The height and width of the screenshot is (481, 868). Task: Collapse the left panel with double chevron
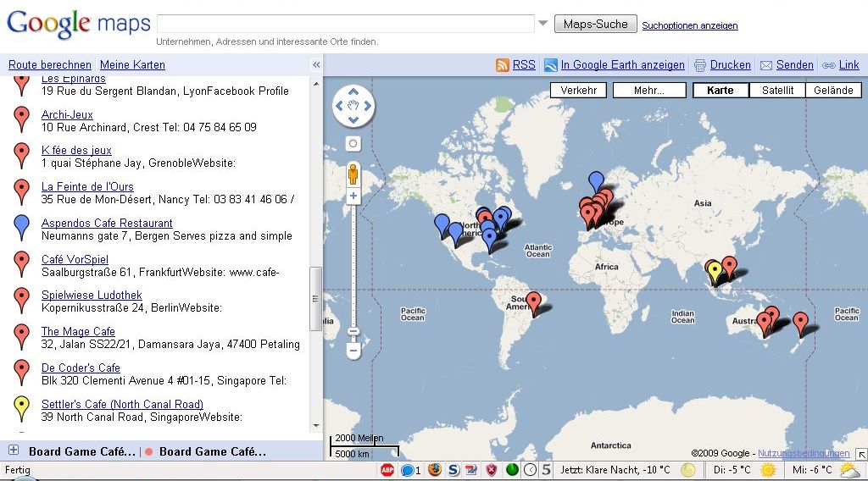pyautogui.click(x=316, y=64)
